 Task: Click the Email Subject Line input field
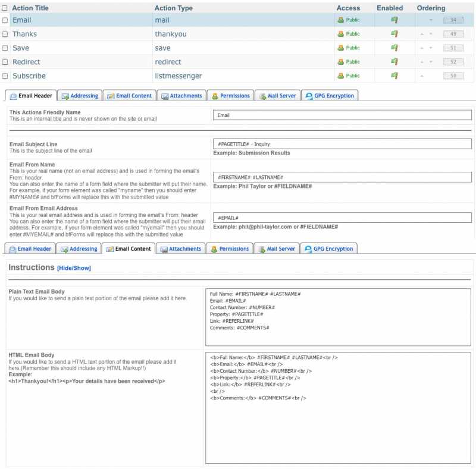(x=342, y=144)
